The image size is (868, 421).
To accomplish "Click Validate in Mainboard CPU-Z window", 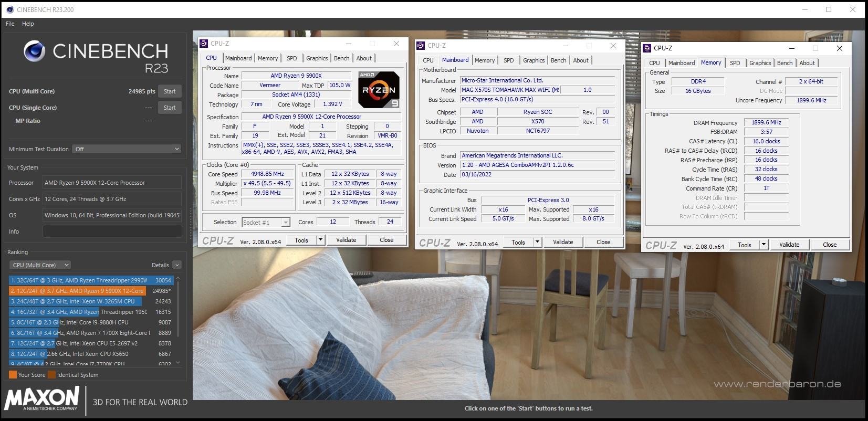I will (563, 242).
